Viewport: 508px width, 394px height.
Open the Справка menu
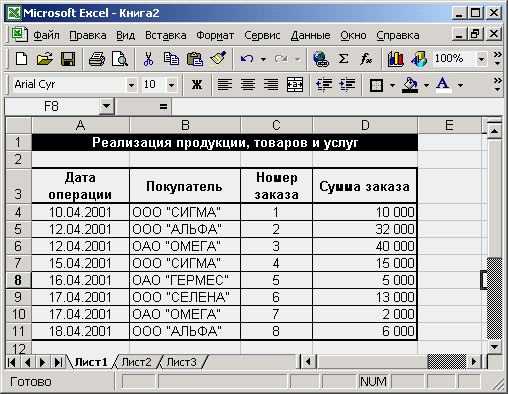398,35
